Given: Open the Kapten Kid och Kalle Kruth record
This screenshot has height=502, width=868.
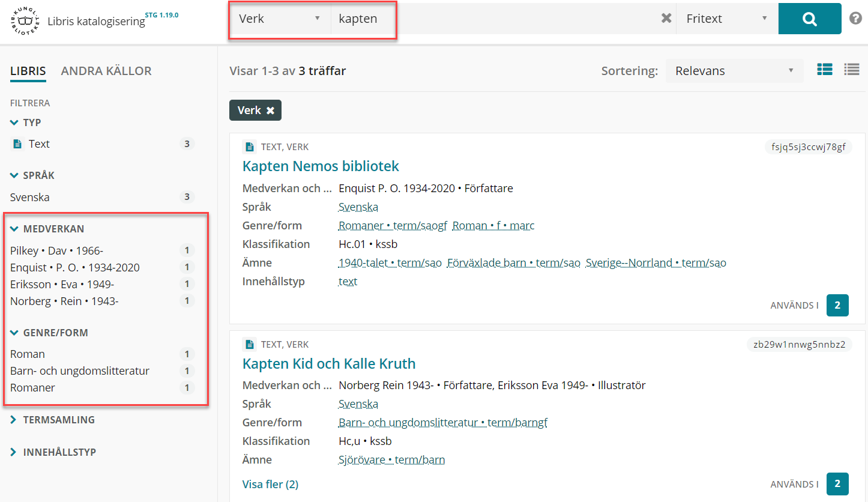Looking at the screenshot, I should pos(329,363).
